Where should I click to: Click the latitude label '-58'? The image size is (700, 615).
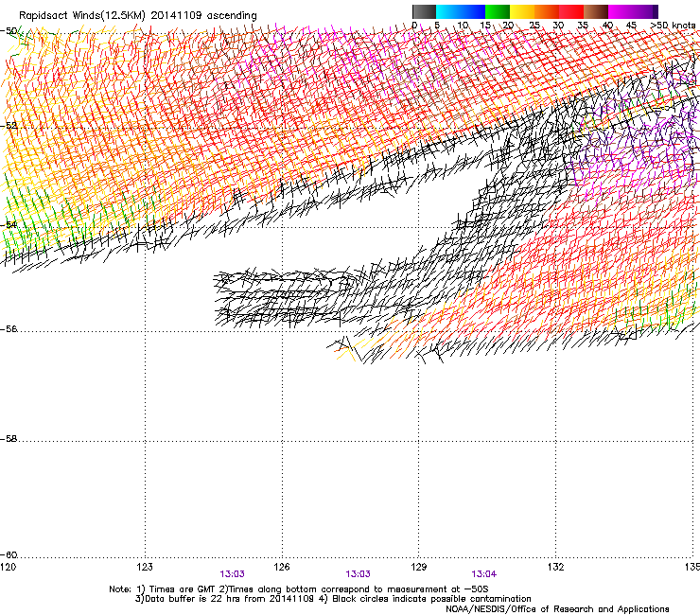pyautogui.click(x=9, y=439)
